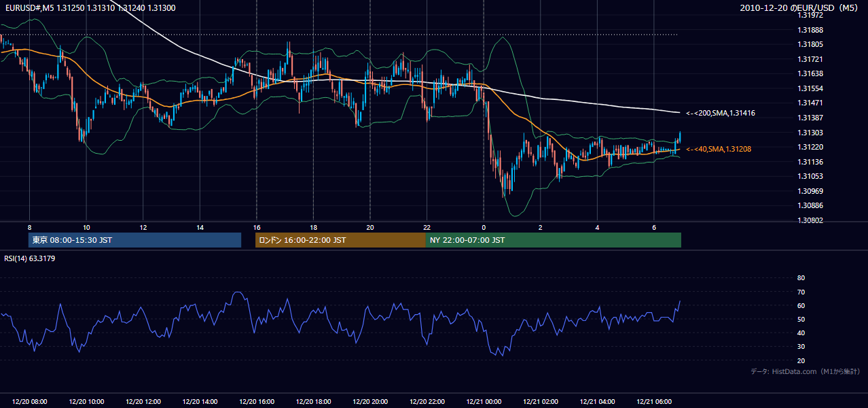Click price axis value 1.31721
This screenshot has width=868, height=408.
(810, 59)
